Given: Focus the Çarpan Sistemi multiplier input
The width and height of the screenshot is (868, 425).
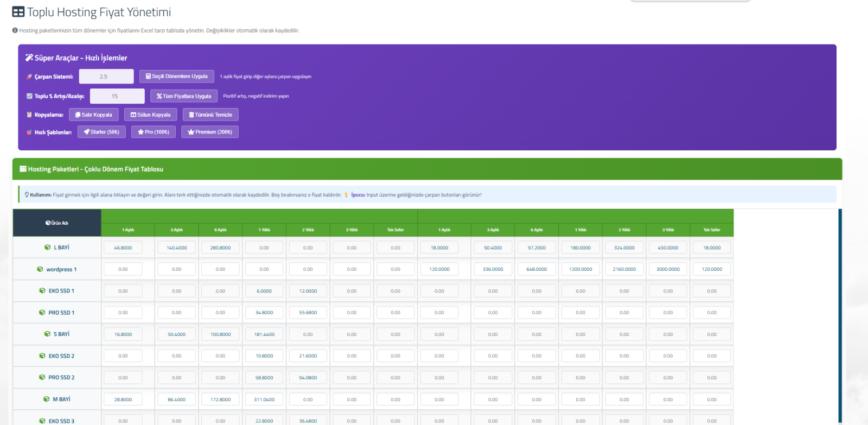Looking at the screenshot, I should (x=106, y=77).
